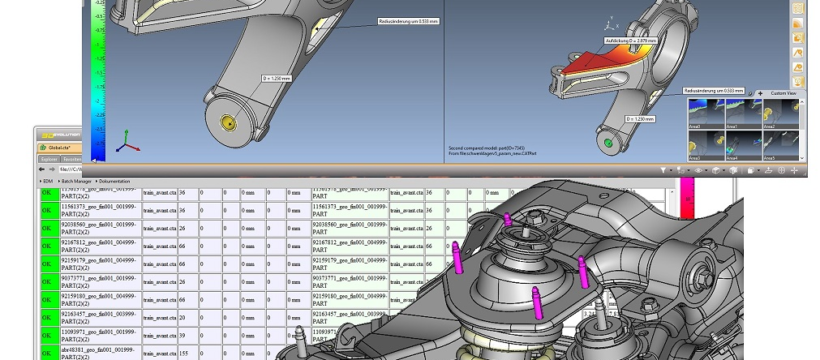Open dropdown arrow next to filter funnel
The width and height of the screenshot is (820, 360).
(x=671, y=170)
